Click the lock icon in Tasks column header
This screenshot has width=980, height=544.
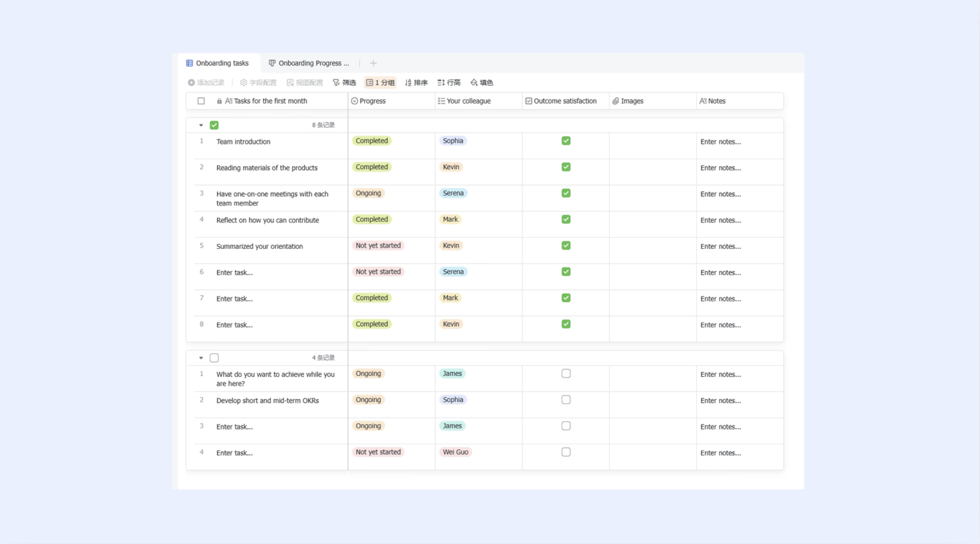tap(219, 101)
